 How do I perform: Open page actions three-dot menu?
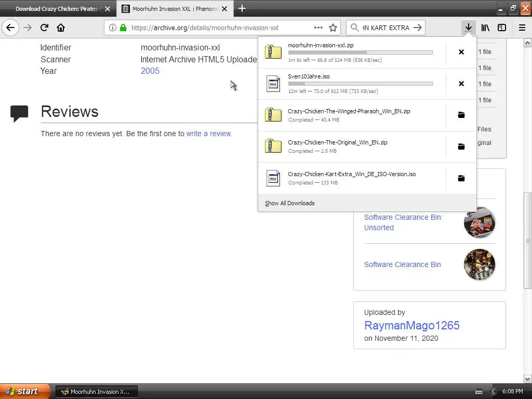(x=318, y=28)
